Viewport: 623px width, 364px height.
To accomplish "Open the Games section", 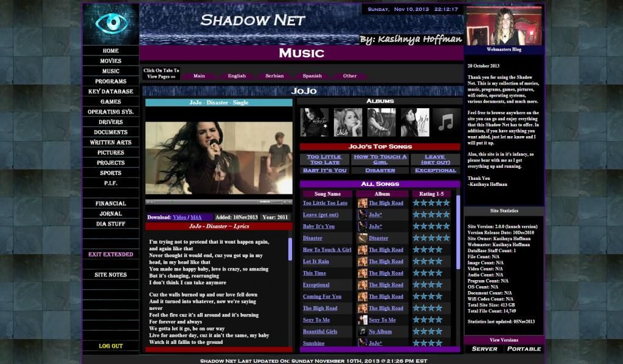I will (x=111, y=101).
